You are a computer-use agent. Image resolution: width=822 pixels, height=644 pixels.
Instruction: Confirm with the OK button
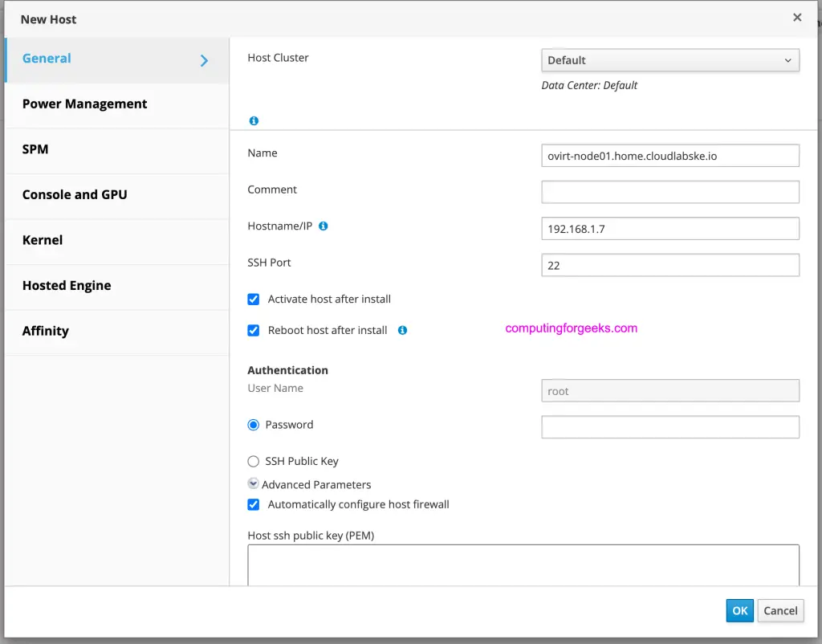click(x=739, y=610)
